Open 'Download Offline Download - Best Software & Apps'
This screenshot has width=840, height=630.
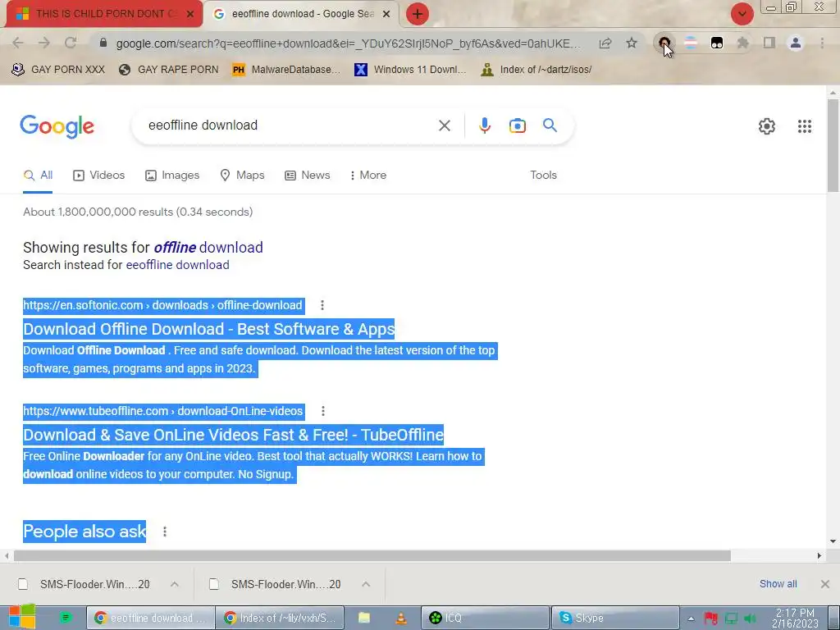[209, 329]
